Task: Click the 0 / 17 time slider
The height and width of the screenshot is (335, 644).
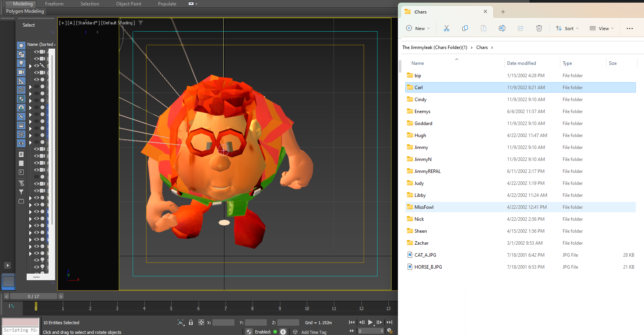Action: (x=34, y=296)
